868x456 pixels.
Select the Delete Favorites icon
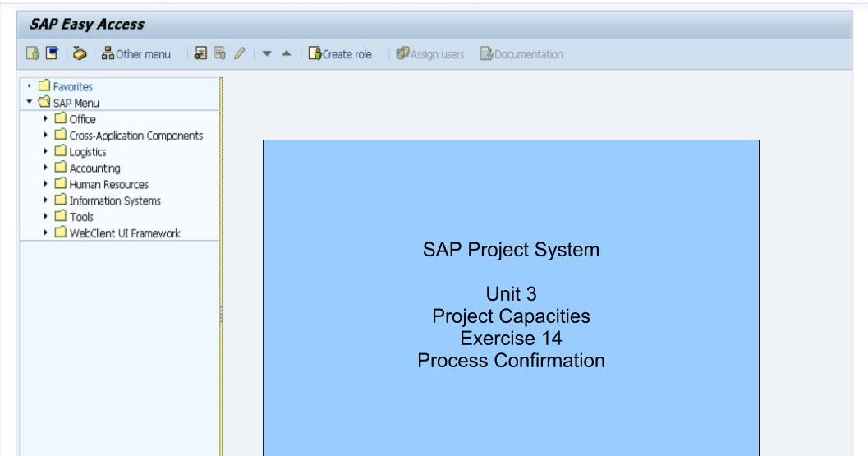click(220, 53)
